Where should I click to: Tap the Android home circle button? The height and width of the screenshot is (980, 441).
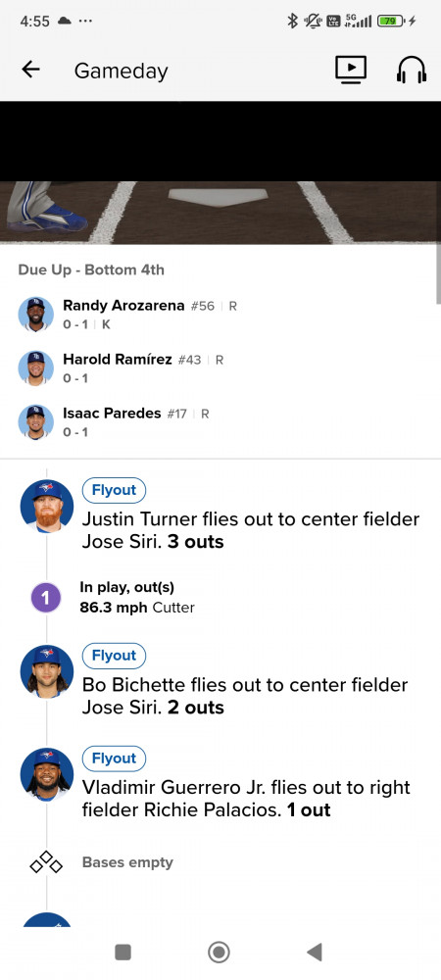pyautogui.click(x=219, y=953)
